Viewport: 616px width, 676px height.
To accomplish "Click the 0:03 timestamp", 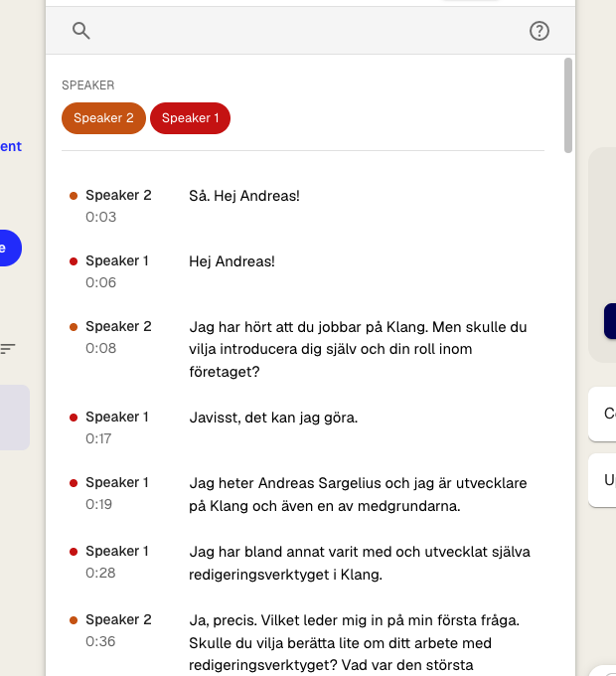I will 100,218.
